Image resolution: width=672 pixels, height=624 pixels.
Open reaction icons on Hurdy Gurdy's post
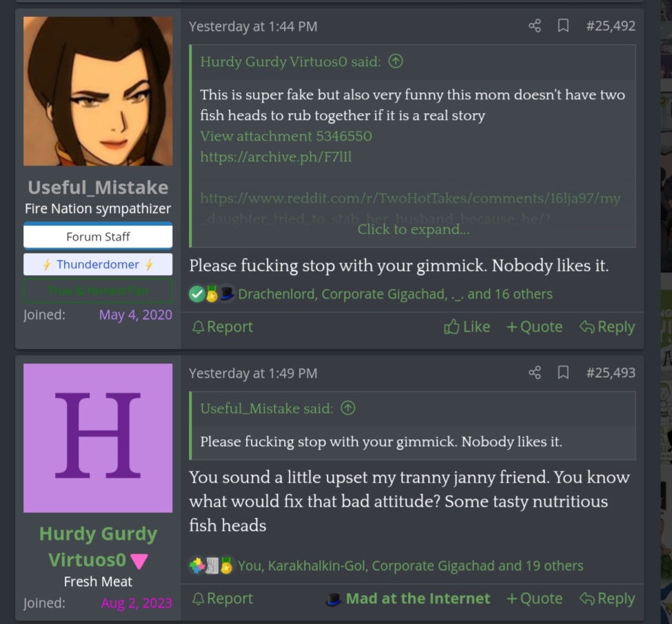pyautogui.click(x=212, y=565)
